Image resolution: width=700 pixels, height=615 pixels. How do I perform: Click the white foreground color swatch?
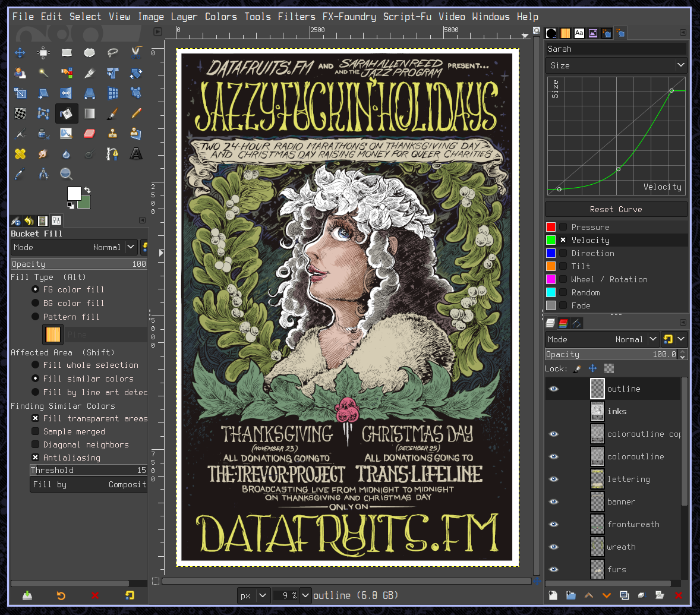tap(74, 194)
